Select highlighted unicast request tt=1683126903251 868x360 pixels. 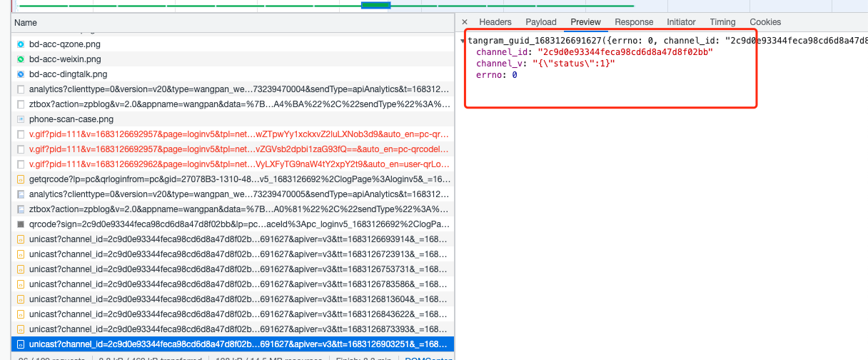point(233,344)
